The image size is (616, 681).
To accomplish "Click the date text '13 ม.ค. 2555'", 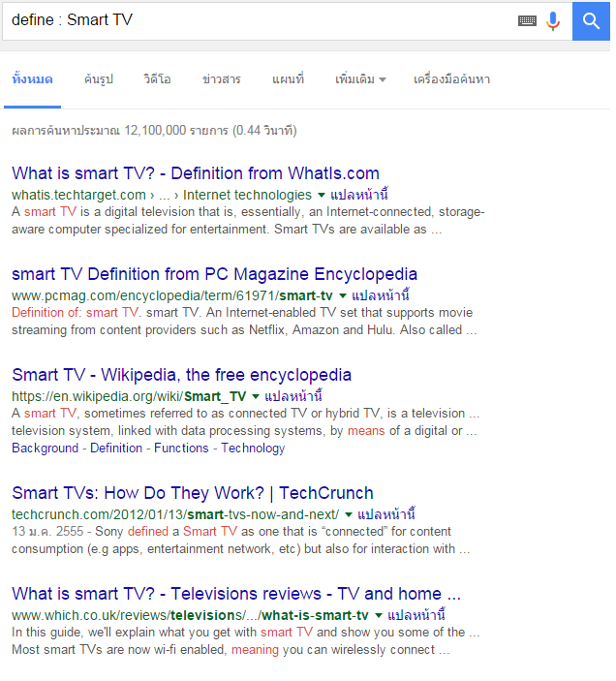I will [x=47, y=532].
